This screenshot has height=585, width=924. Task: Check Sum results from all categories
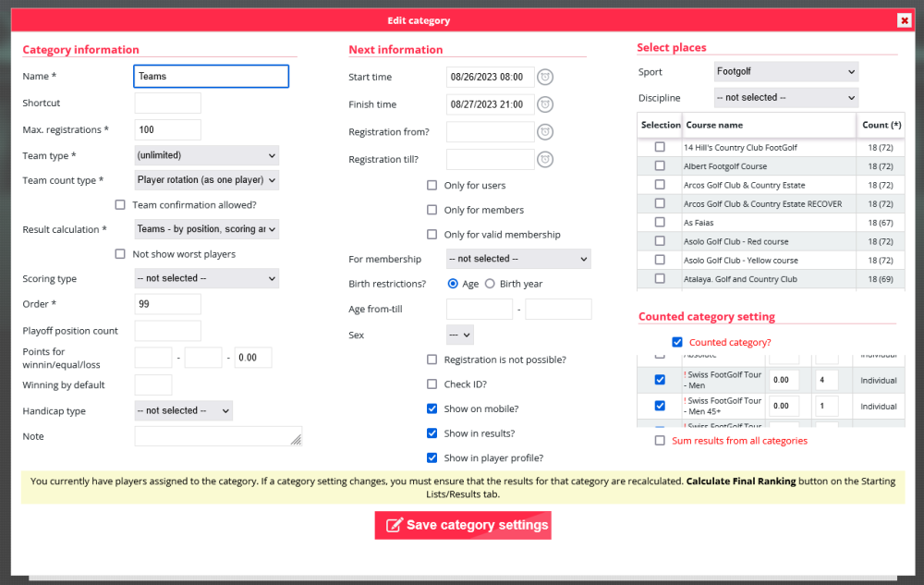click(660, 441)
